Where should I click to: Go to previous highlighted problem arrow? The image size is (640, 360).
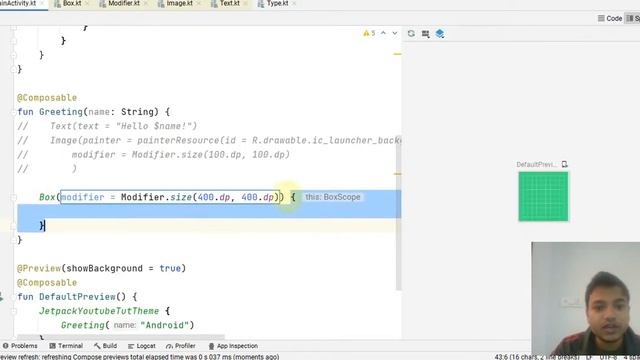pyautogui.click(x=383, y=33)
